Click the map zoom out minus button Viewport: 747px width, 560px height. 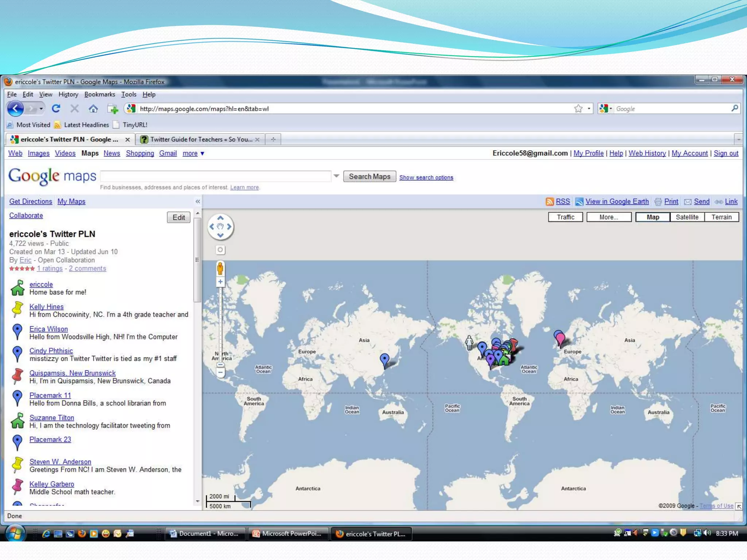click(x=220, y=372)
